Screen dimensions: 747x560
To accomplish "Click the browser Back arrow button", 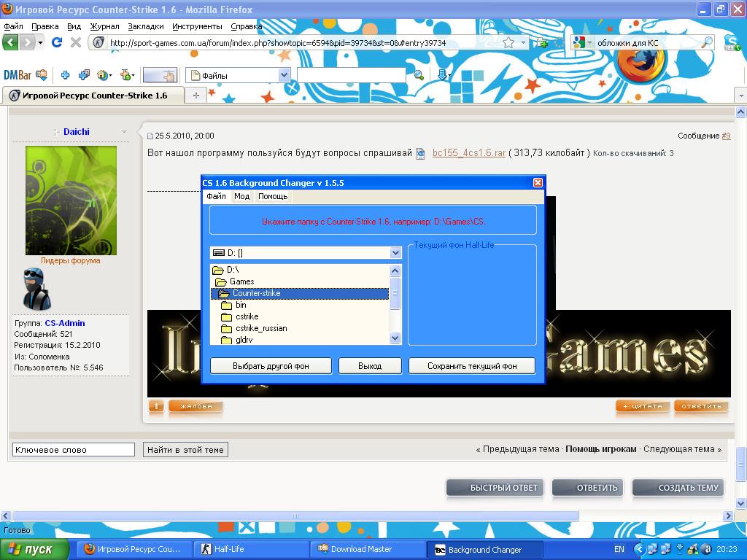I will click(10, 42).
